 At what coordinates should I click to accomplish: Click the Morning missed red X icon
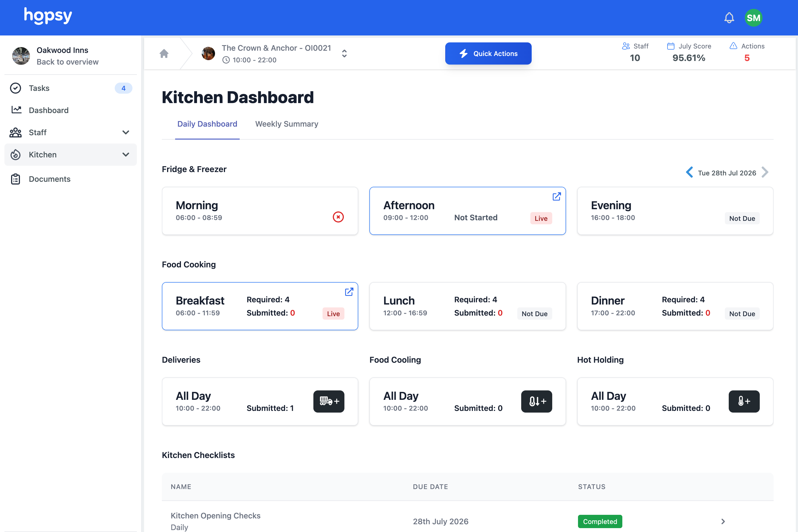[x=338, y=217]
